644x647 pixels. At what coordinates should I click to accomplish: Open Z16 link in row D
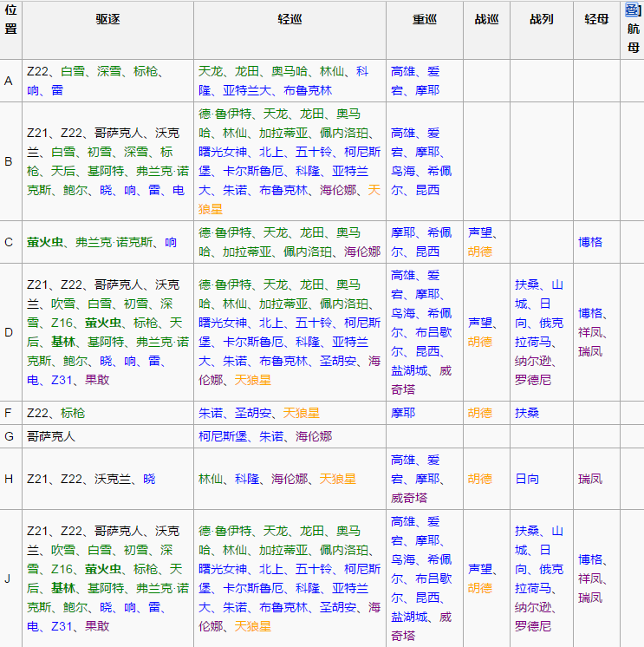click(62, 323)
